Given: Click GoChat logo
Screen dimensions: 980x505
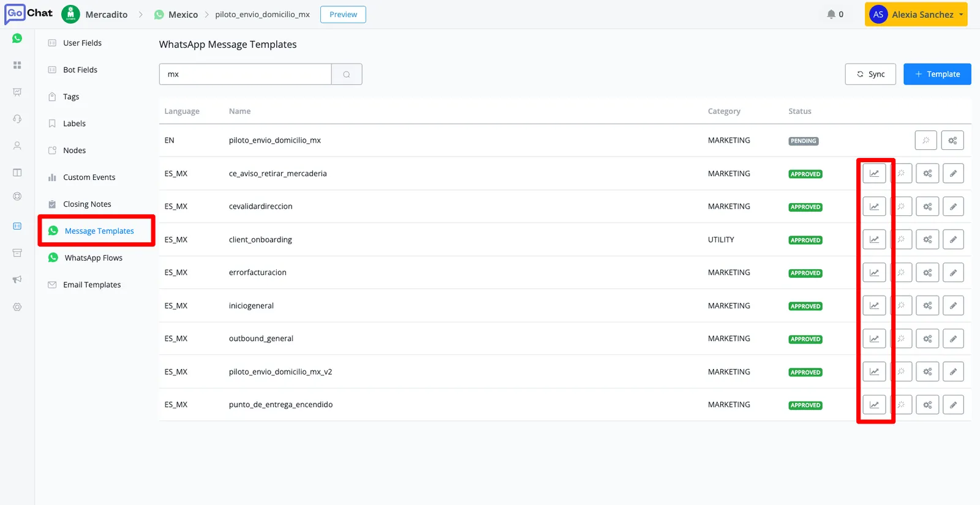Looking at the screenshot, I should [x=28, y=13].
